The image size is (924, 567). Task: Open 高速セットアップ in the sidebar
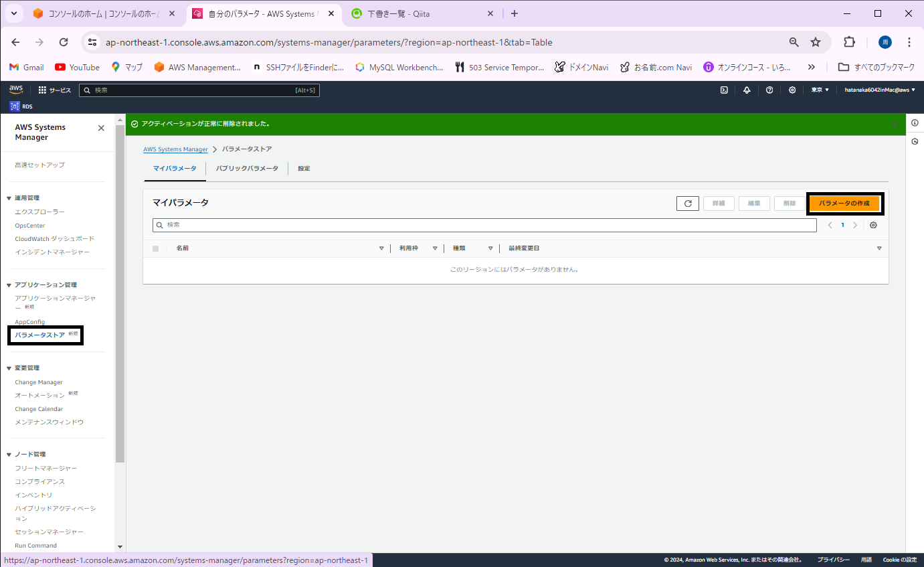[x=40, y=165]
